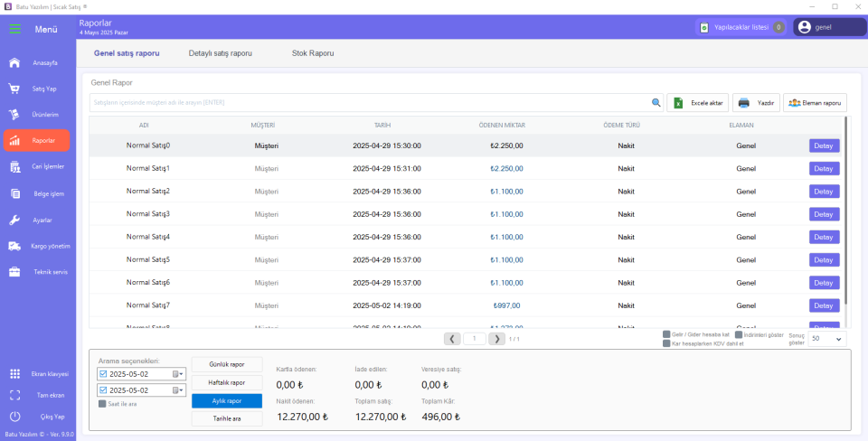Open Belge işlem documents icon

(15, 193)
